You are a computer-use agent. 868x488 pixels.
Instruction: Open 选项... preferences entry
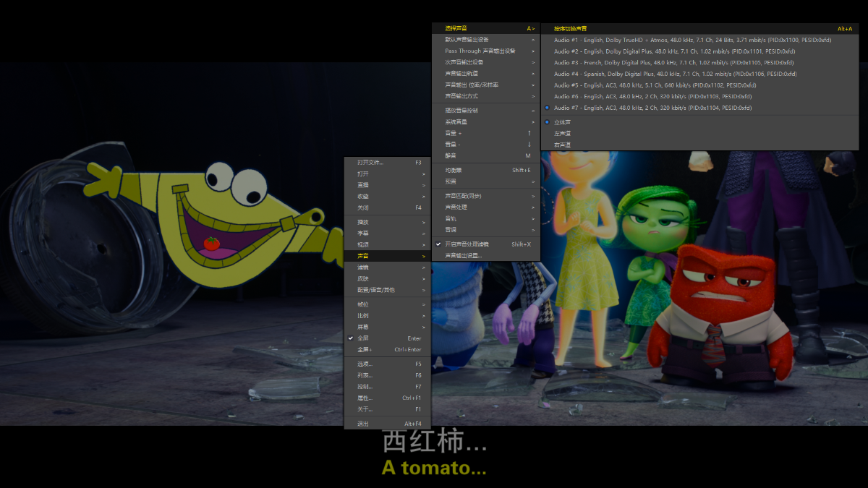[365, 364]
